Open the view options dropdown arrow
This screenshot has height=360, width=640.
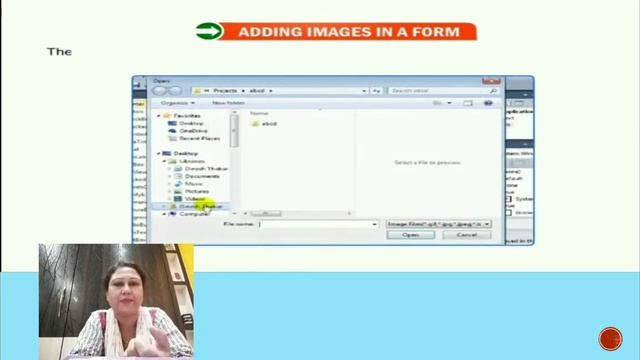point(449,103)
